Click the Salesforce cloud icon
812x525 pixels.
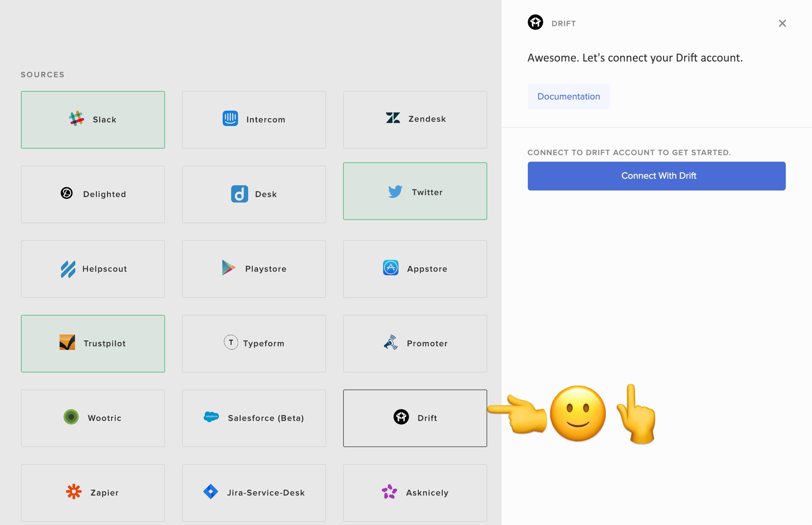click(x=211, y=417)
